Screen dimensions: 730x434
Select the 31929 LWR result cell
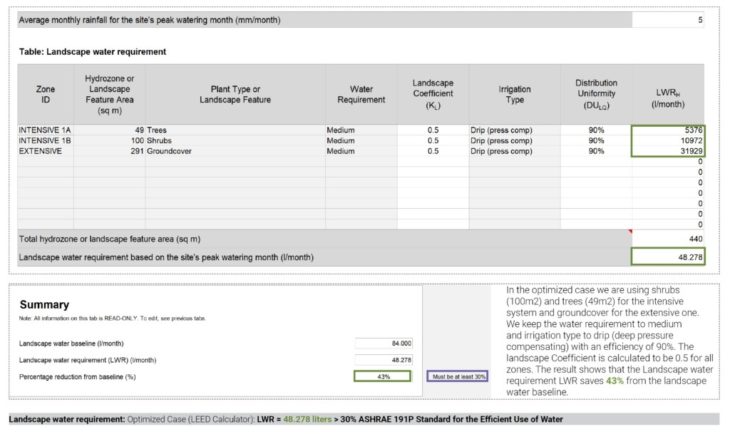668,152
